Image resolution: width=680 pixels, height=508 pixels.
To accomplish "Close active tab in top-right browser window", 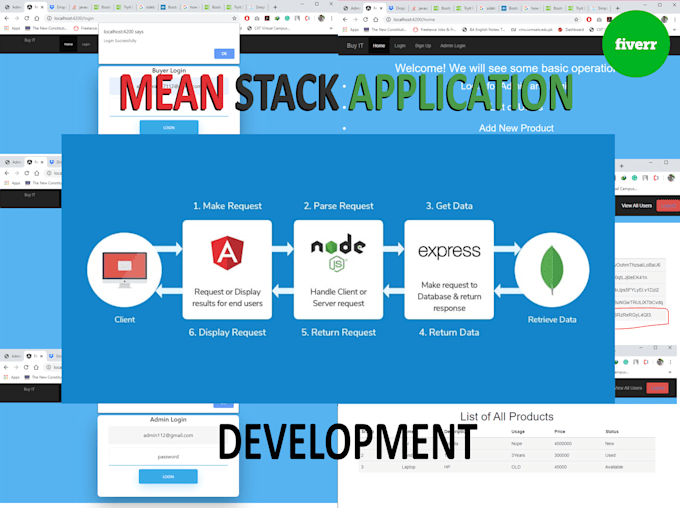I will click(381, 8).
